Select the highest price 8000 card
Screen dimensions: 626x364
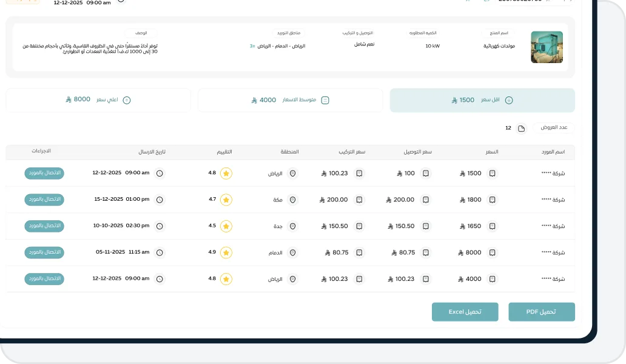coord(98,100)
